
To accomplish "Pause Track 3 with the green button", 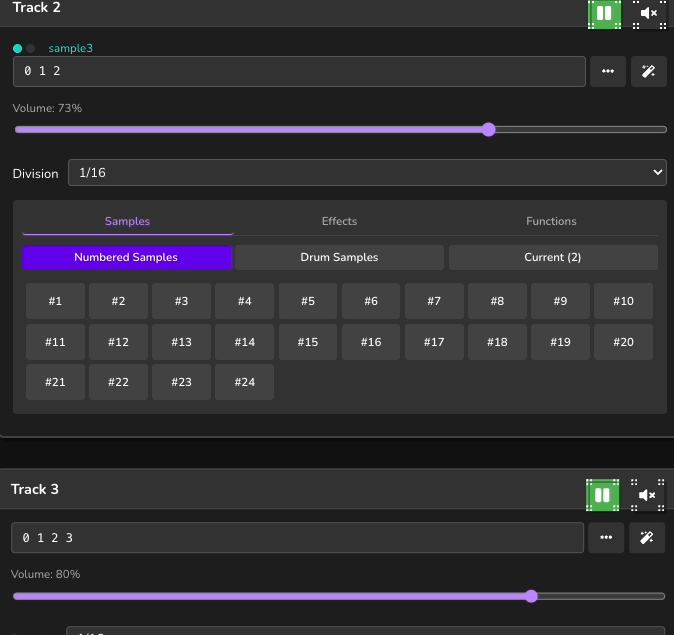I will (x=602, y=495).
